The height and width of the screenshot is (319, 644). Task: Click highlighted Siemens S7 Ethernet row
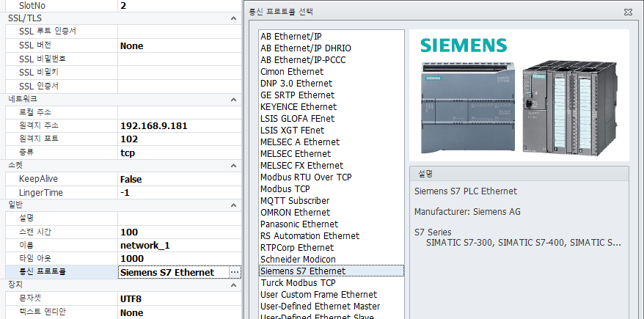331,271
